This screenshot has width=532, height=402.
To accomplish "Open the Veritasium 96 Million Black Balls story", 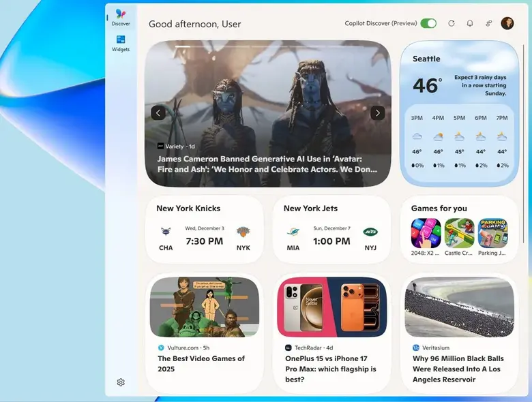I will click(x=458, y=369).
